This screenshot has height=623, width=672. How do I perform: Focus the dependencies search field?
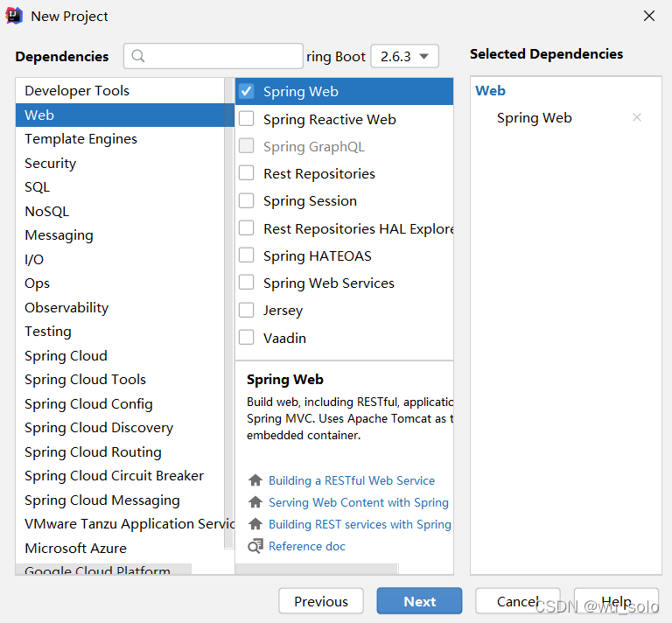click(213, 56)
